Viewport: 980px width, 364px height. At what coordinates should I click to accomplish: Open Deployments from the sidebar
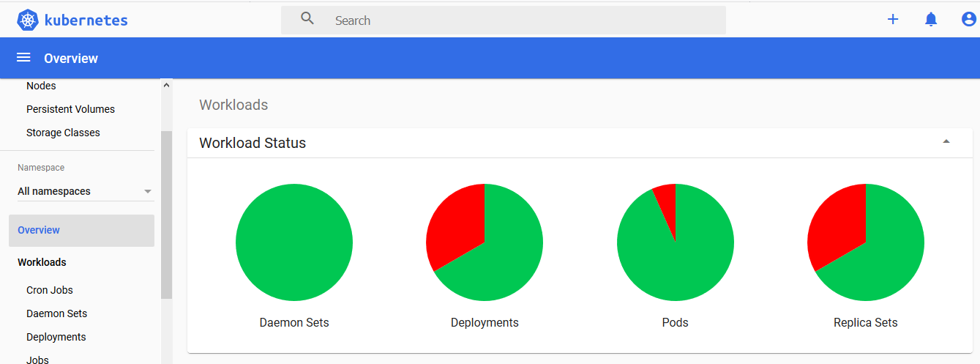pos(56,337)
